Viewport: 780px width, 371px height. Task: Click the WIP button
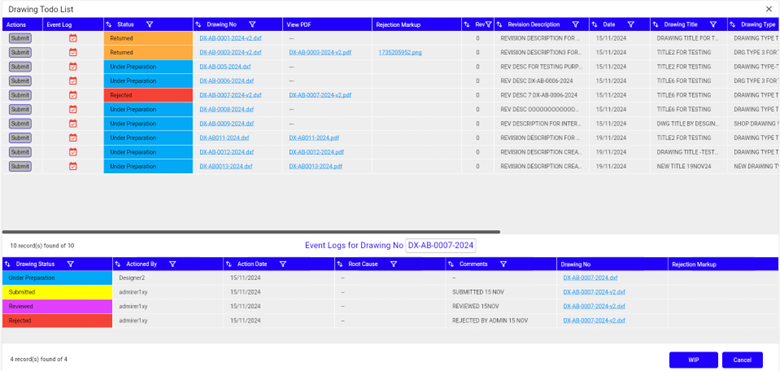[x=693, y=360]
